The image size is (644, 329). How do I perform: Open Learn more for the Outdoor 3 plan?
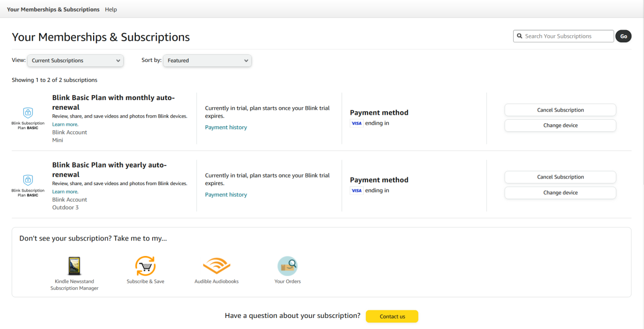[64, 191]
